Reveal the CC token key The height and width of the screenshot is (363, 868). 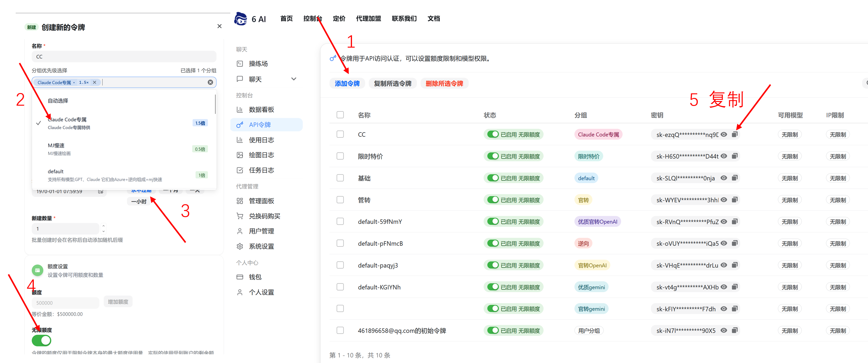pyautogui.click(x=724, y=134)
